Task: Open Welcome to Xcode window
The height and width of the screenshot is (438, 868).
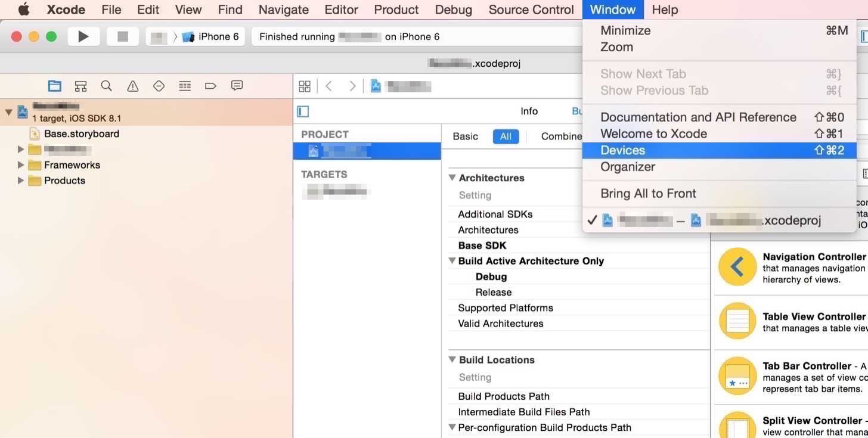Action: pyautogui.click(x=720, y=134)
